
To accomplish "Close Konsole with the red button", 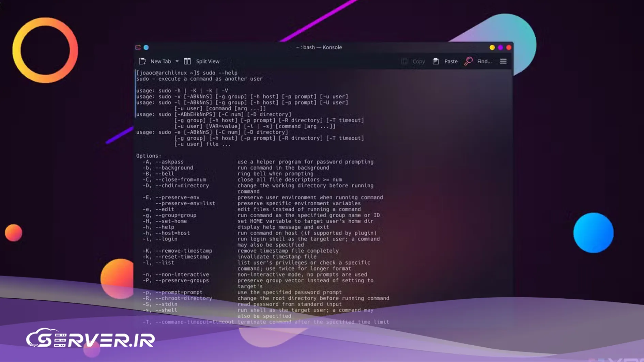I will [x=508, y=48].
